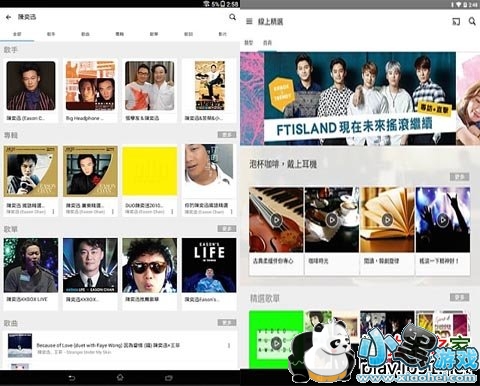The image size is (480, 386).
Task: Open overflow menu of second gold album card
Action: (x=113, y=212)
